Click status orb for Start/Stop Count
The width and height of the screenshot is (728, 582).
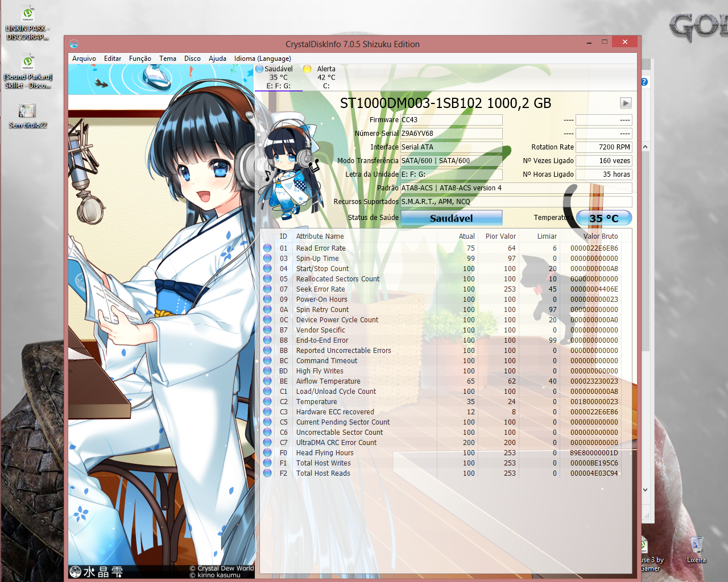point(267,269)
